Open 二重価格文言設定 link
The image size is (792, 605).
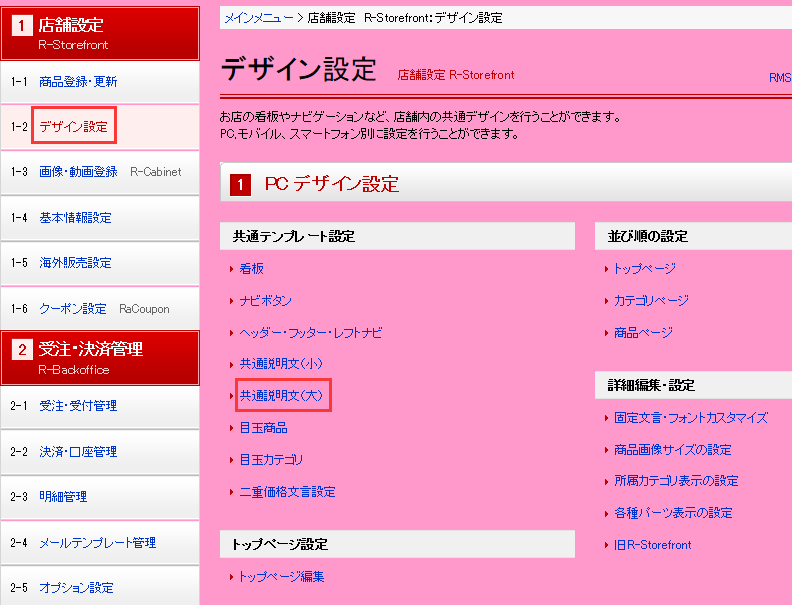(287, 492)
